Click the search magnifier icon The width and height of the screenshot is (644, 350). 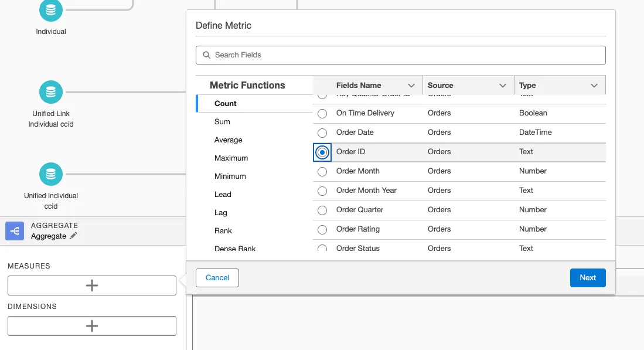click(x=206, y=55)
